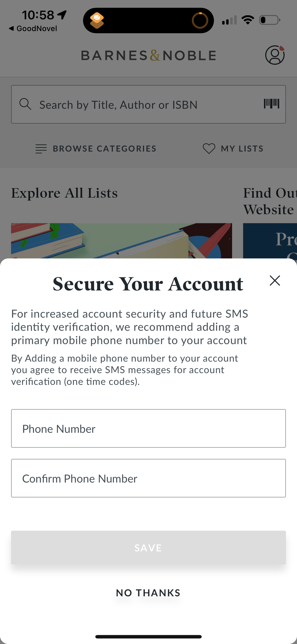Image resolution: width=297 pixels, height=644 pixels.
Task: Return to GoodNovel via back arrow
Action: (x=11, y=29)
